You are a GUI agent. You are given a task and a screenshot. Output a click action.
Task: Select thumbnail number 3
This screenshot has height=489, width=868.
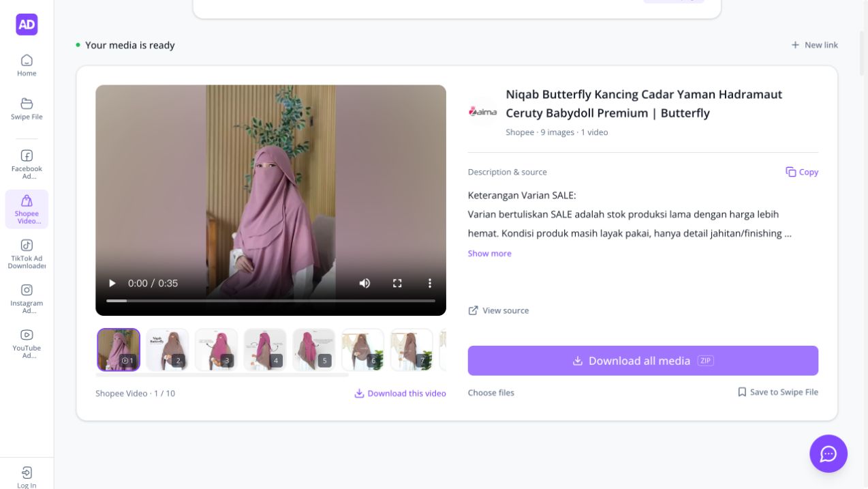pyautogui.click(x=217, y=350)
